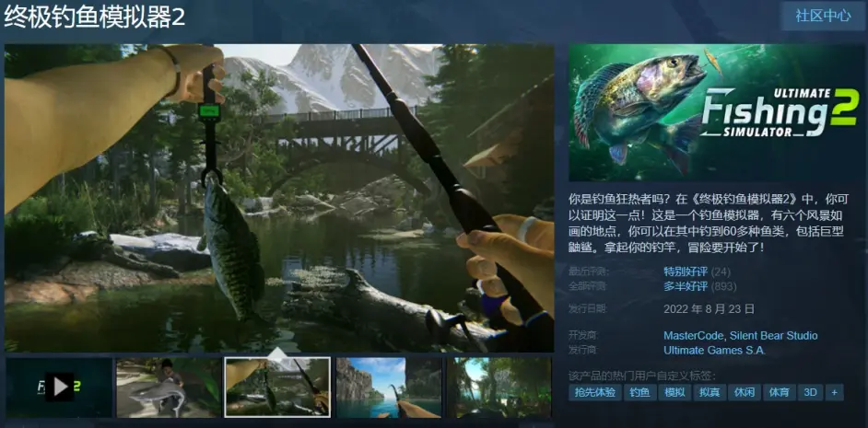Screen dimensions: 868x428
Task: Play the trailer video thumbnail
Action: 59,387
